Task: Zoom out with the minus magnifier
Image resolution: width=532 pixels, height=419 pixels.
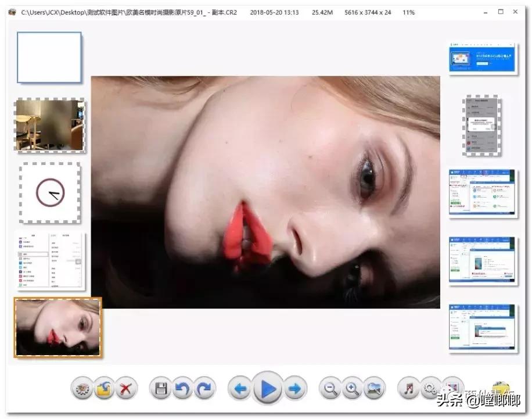Action: 330,389
